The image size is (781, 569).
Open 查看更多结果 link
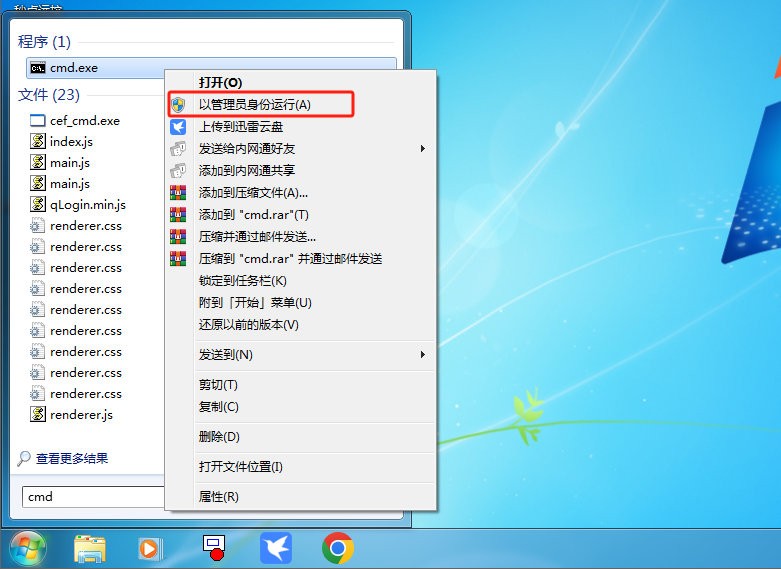(71, 459)
